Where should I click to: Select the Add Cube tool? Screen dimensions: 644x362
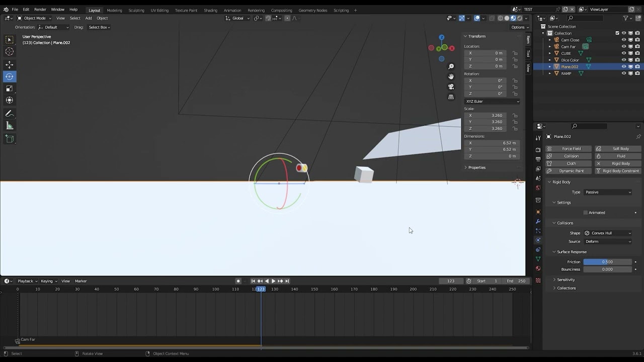10,139
